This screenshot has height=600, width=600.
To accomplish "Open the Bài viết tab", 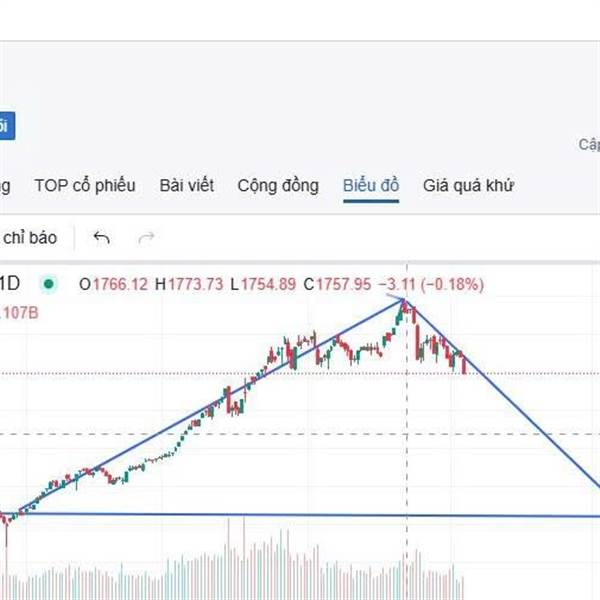I will (186, 186).
